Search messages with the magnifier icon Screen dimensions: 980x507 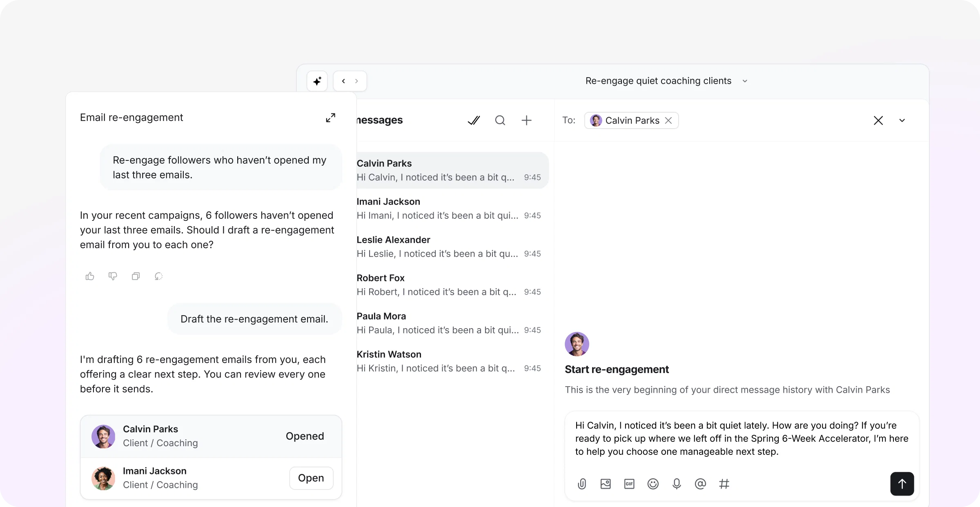coord(500,120)
